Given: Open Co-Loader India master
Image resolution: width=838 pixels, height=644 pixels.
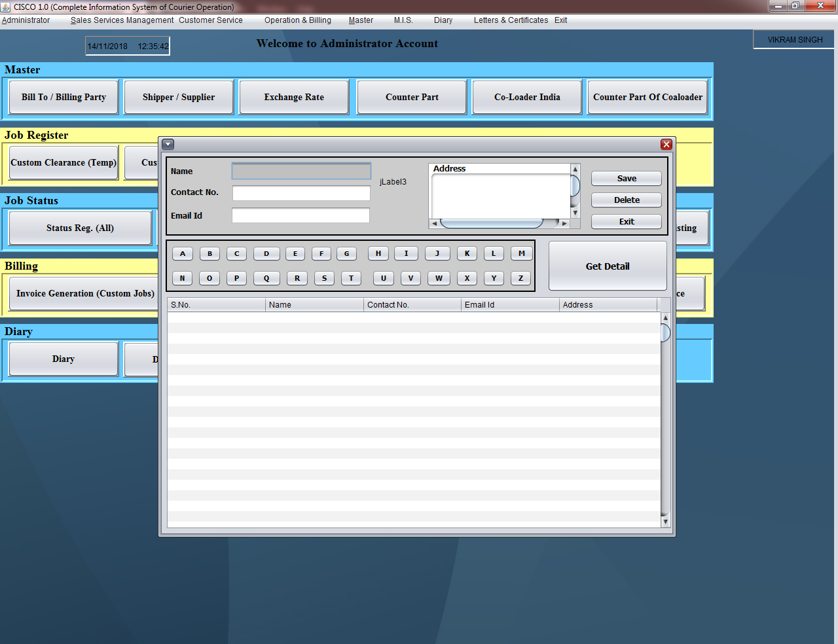Looking at the screenshot, I should click(x=527, y=97).
